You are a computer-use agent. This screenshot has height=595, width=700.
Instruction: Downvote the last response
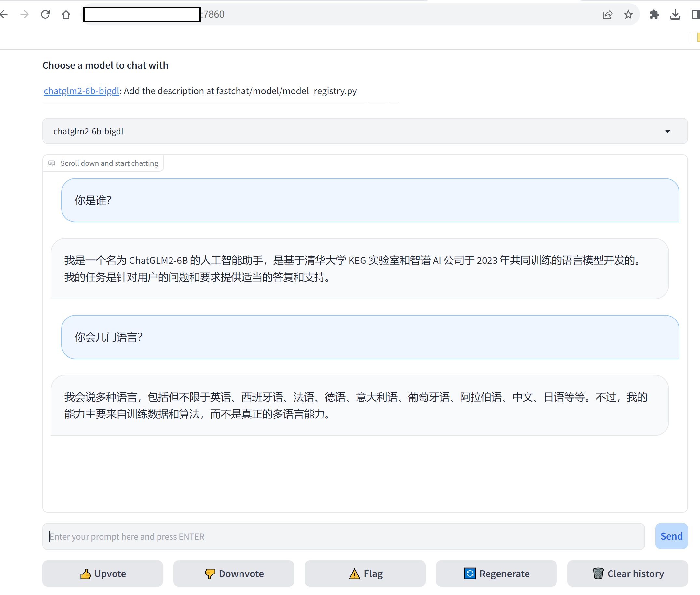pyautogui.click(x=234, y=574)
